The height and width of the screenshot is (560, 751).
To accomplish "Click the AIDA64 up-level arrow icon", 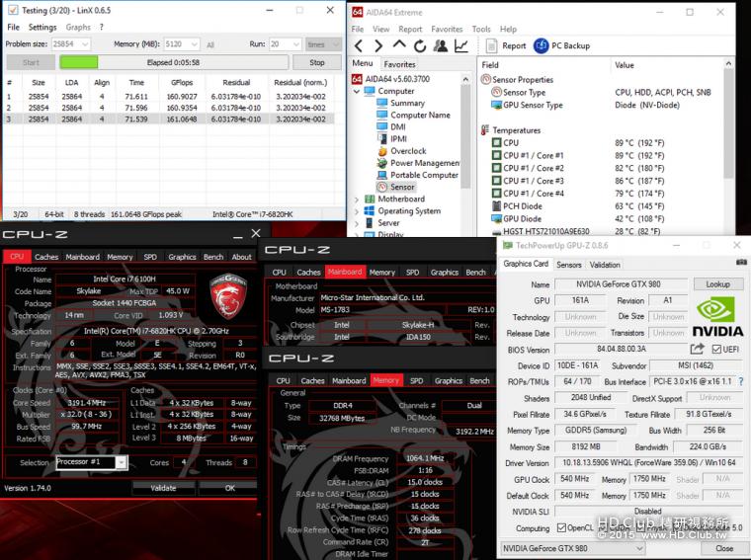I will (399, 46).
